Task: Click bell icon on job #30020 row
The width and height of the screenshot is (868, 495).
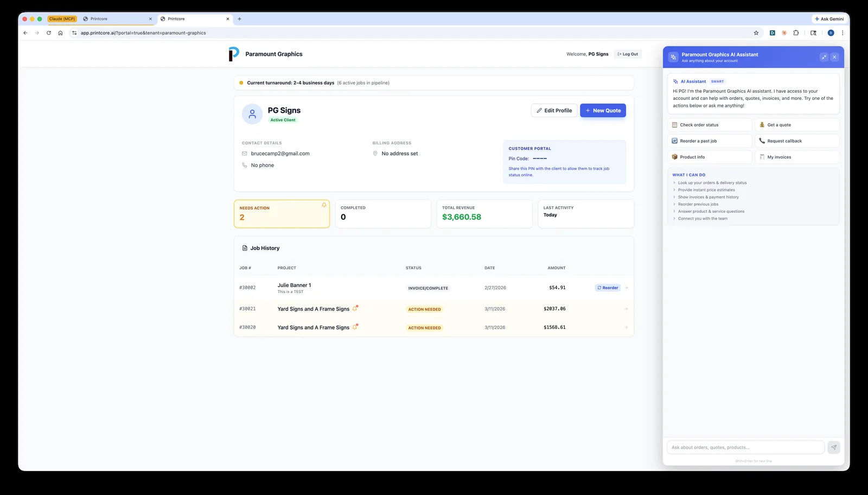Action: [355, 327]
